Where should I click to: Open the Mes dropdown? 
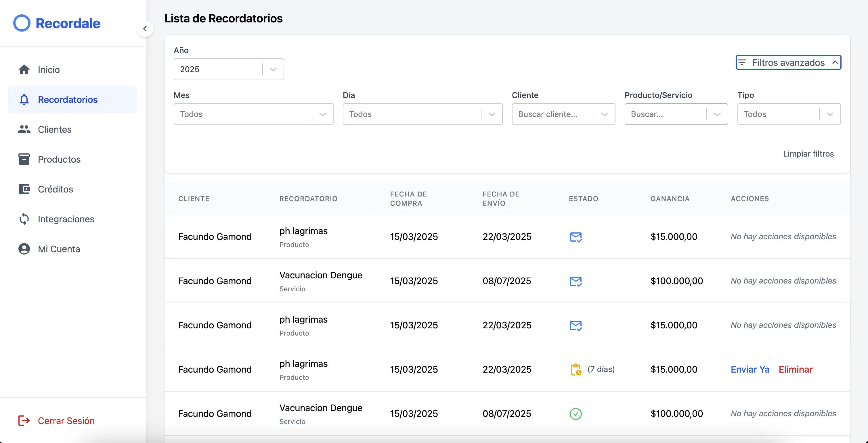click(x=253, y=114)
